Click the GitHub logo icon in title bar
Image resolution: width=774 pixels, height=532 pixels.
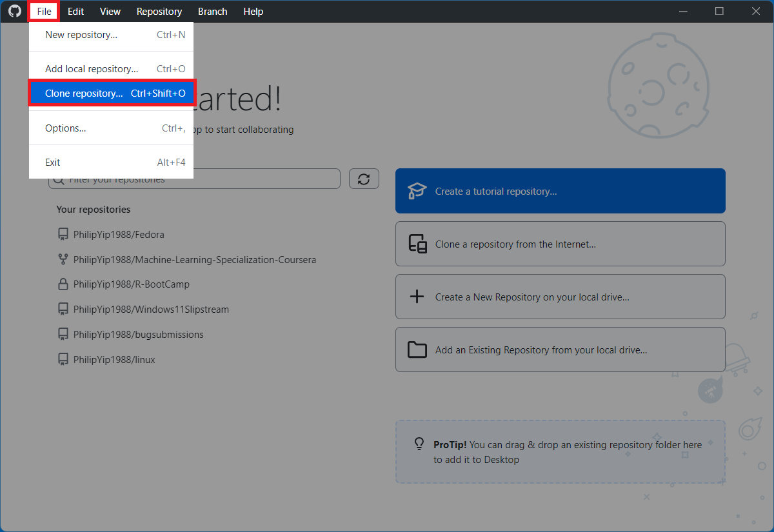[14, 12]
